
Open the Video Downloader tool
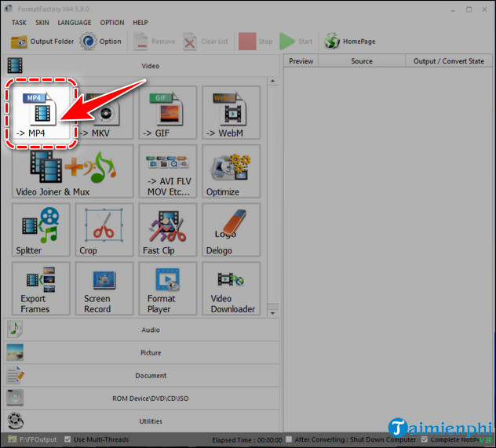pos(232,289)
